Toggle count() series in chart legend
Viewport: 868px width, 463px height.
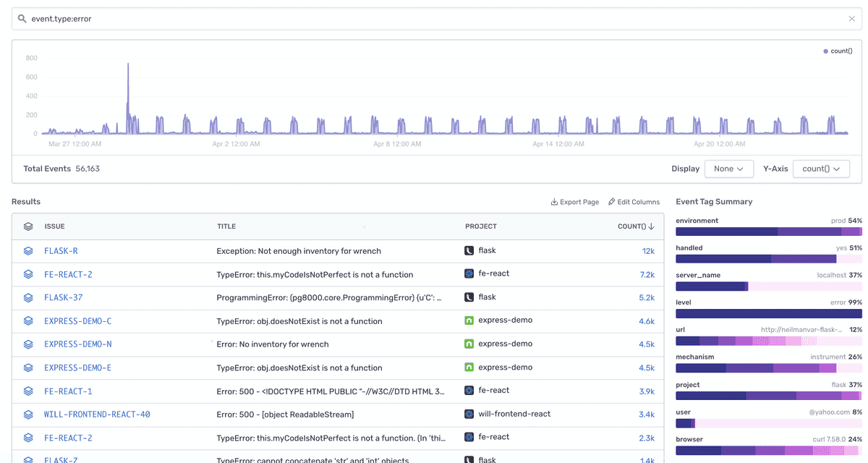(x=838, y=51)
